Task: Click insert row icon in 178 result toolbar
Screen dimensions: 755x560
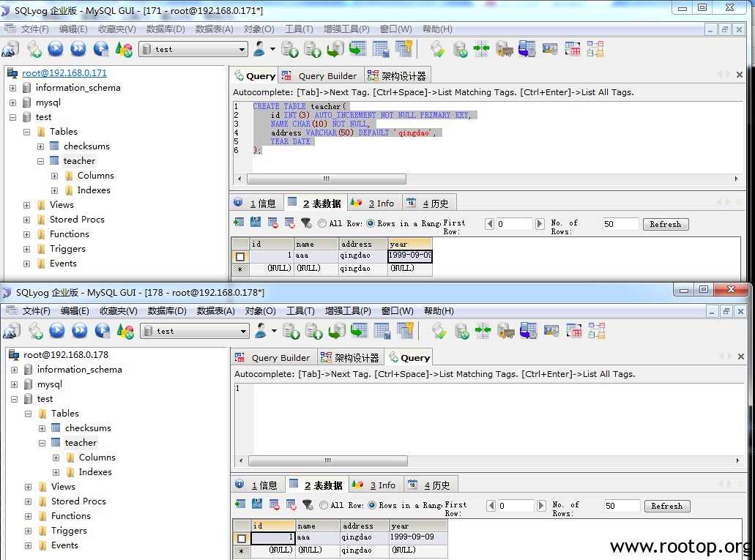Action: pyautogui.click(x=240, y=504)
